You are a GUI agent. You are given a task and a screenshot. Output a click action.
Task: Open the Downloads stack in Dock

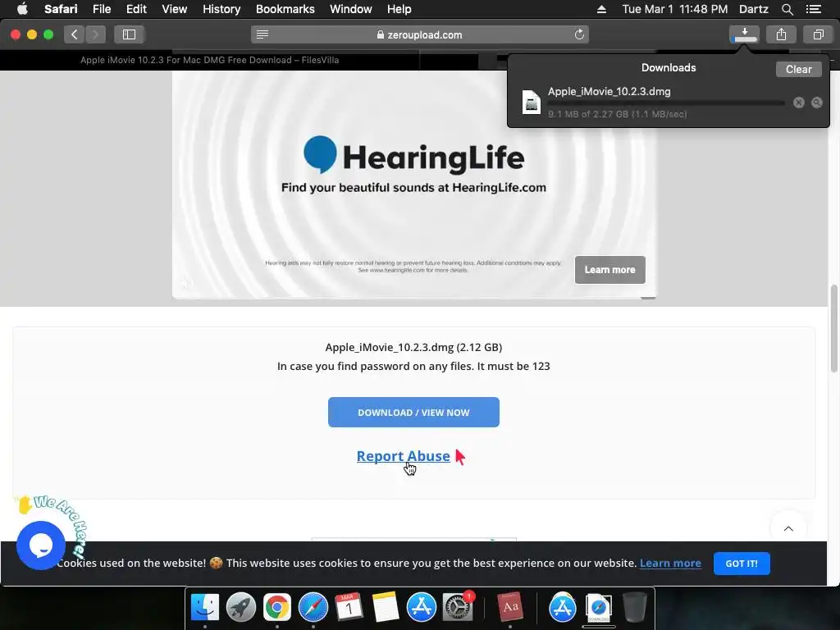pyautogui.click(x=598, y=608)
